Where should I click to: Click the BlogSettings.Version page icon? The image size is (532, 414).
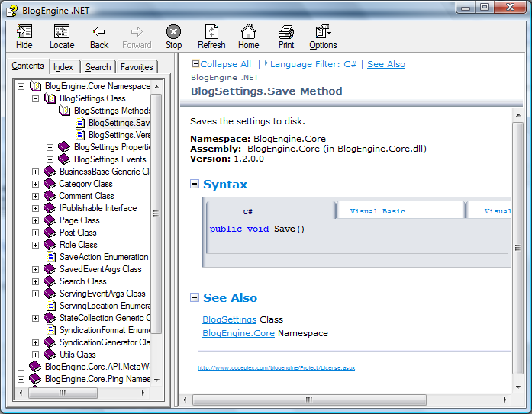click(x=80, y=135)
